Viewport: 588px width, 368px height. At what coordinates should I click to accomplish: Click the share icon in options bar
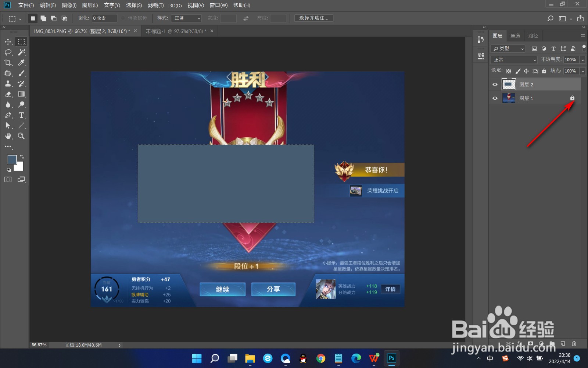pyautogui.click(x=580, y=18)
